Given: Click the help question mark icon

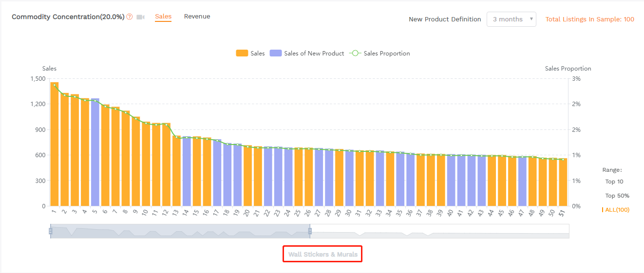Looking at the screenshot, I should (x=130, y=17).
